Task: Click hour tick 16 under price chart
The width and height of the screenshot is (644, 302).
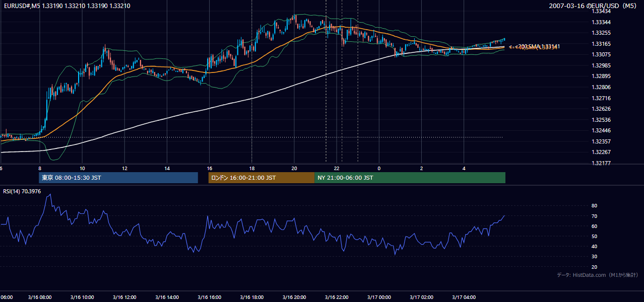Action: coord(209,169)
